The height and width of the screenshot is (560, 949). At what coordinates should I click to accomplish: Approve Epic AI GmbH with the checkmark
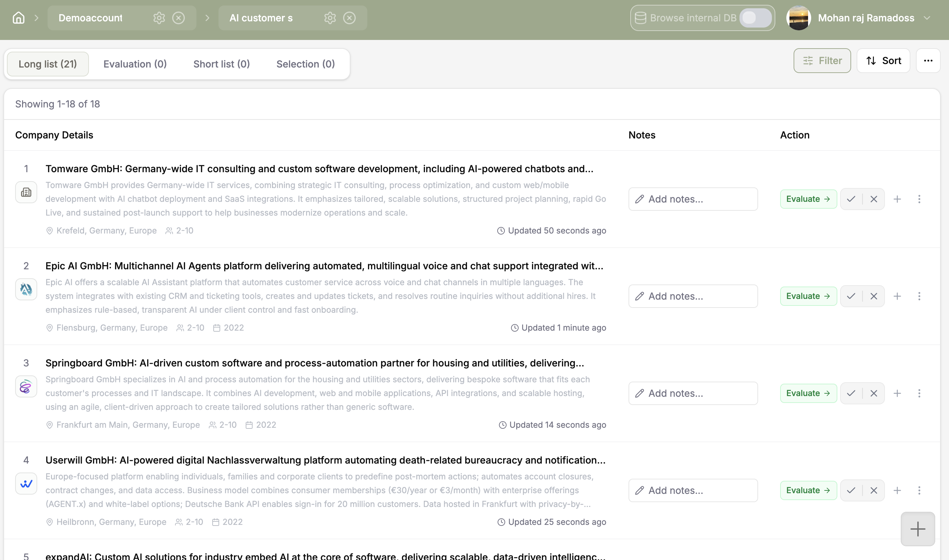click(851, 296)
